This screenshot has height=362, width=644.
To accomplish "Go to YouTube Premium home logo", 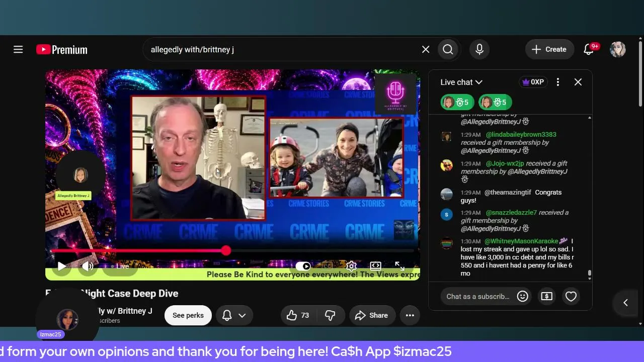I will (x=62, y=49).
